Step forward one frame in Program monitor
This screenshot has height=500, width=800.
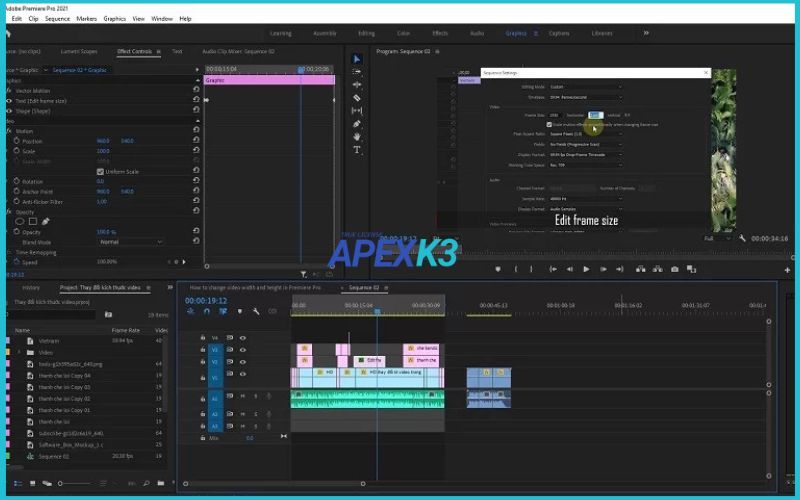603,269
